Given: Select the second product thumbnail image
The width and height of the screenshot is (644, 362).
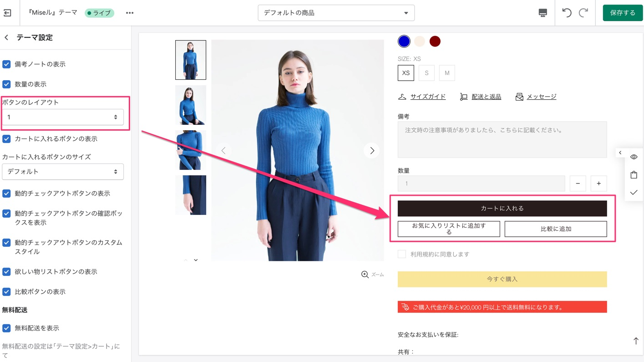Looking at the screenshot, I should 191,105.
